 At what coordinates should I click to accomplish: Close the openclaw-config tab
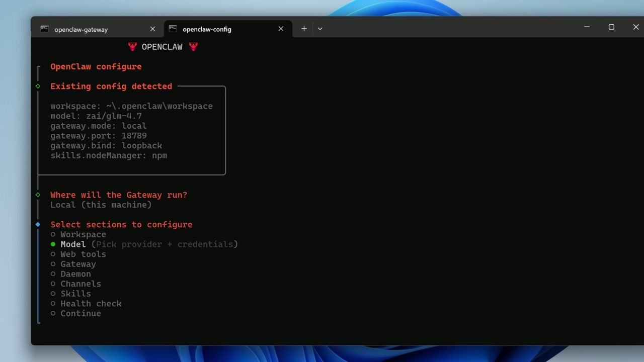click(x=281, y=29)
